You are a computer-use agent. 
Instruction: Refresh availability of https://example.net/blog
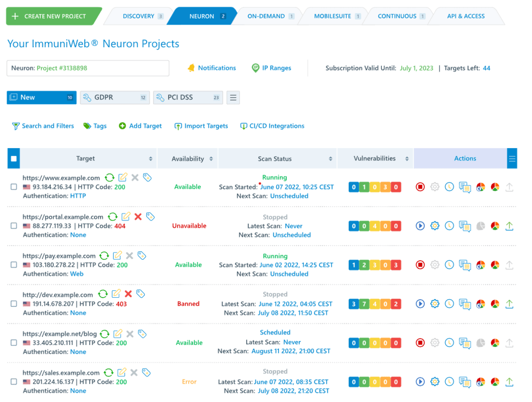[104, 334]
